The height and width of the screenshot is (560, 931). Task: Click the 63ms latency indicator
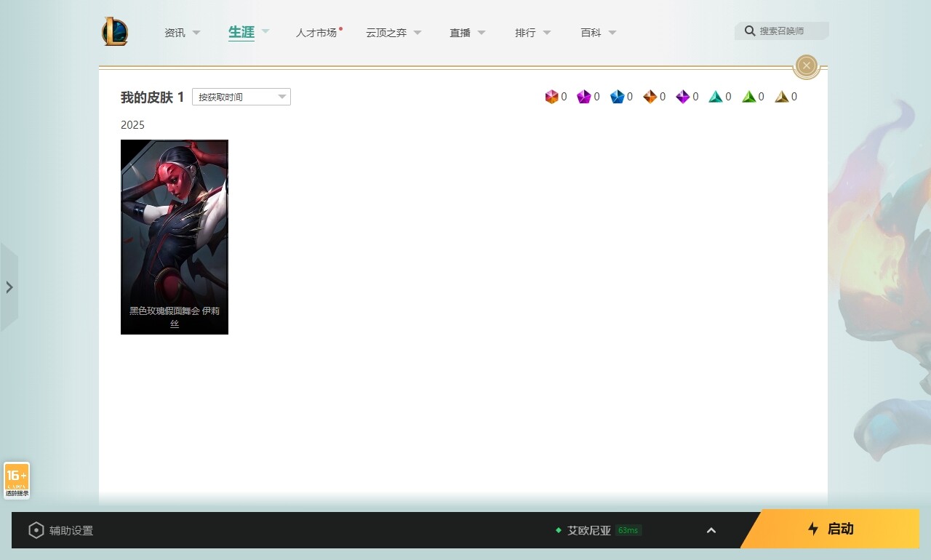628,530
